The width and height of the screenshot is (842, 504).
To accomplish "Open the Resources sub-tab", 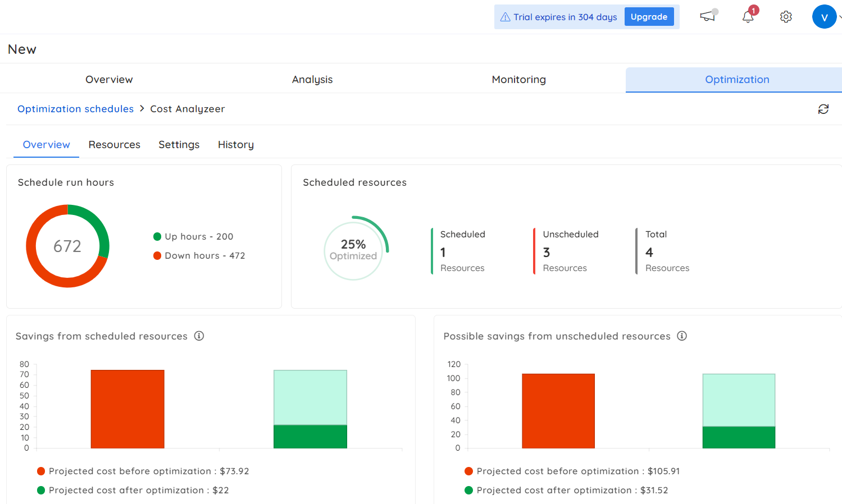I will [114, 145].
